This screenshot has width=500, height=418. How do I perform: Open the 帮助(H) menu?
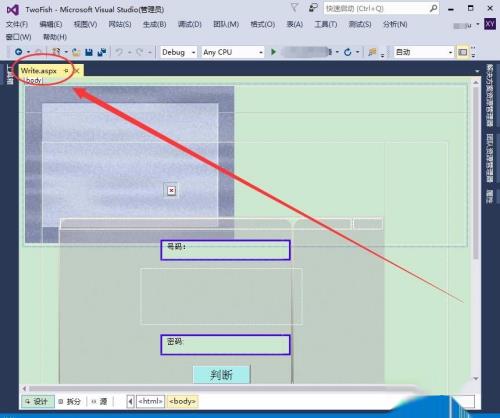pos(55,37)
